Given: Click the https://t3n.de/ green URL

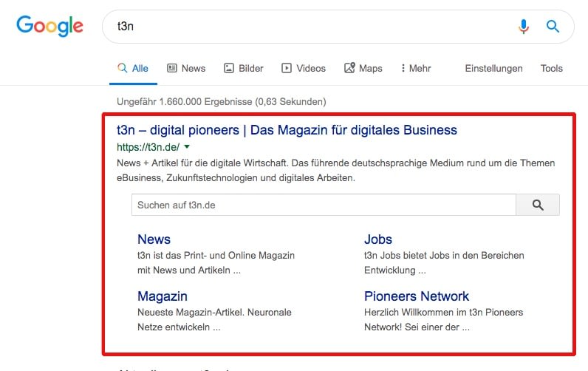Looking at the screenshot, I should pyautogui.click(x=148, y=147).
